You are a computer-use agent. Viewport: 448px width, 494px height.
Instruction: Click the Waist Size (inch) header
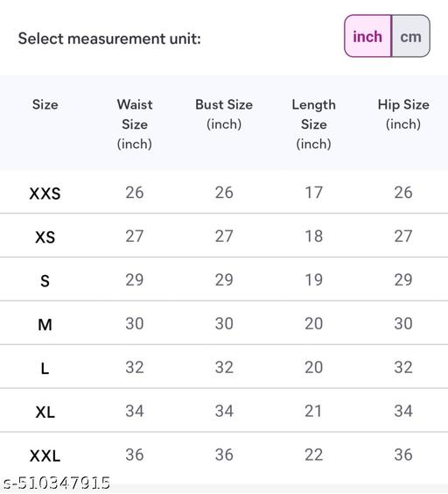135,124
